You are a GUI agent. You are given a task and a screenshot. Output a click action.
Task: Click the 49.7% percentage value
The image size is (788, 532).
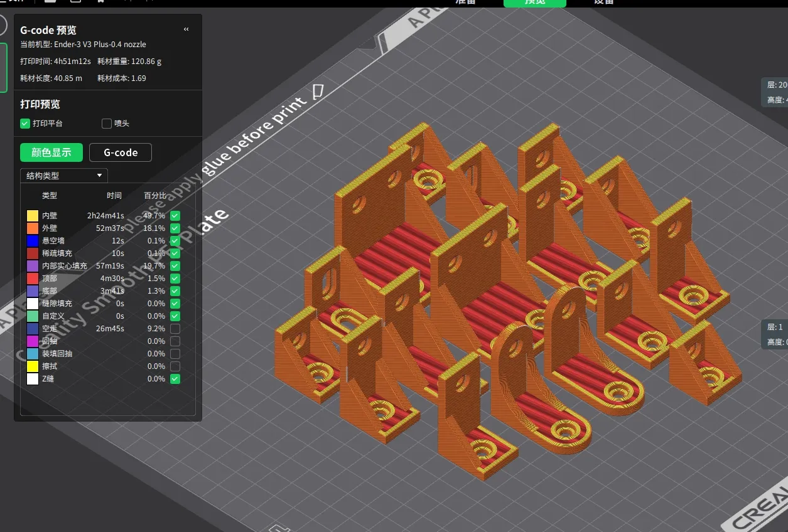pos(154,216)
